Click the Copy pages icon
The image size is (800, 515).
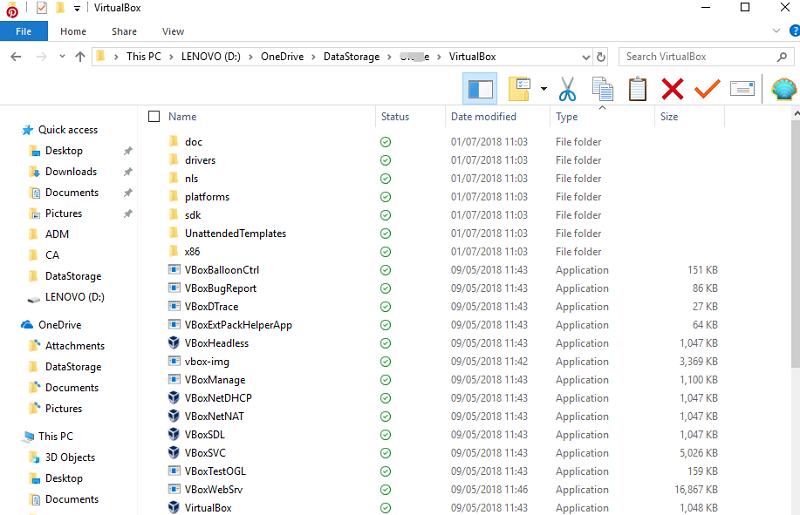pos(603,89)
